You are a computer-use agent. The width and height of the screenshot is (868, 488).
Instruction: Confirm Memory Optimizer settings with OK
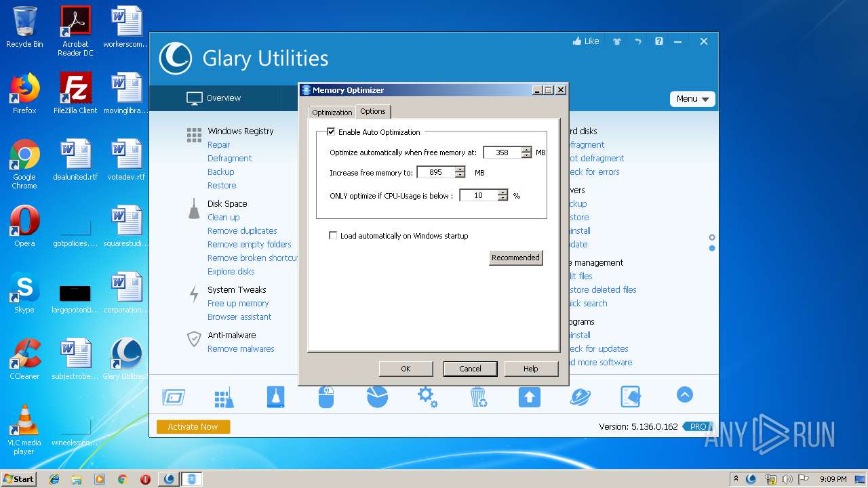coord(406,369)
